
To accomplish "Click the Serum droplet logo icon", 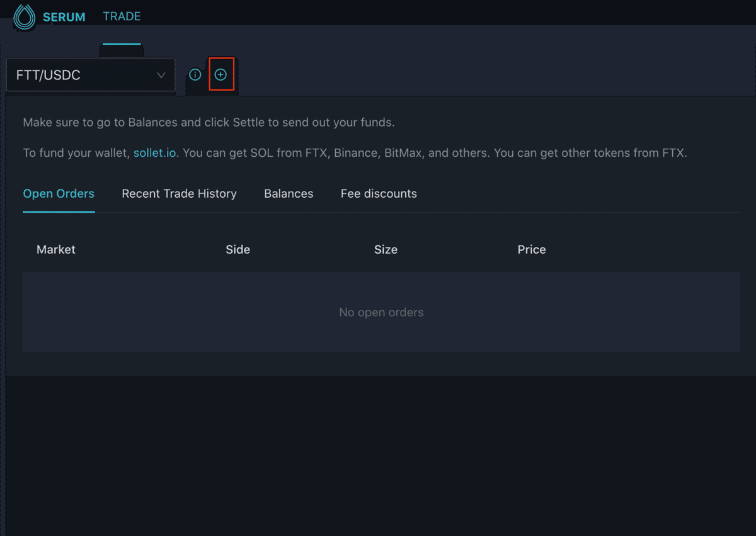I will pyautogui.click(x=25, y=17).
